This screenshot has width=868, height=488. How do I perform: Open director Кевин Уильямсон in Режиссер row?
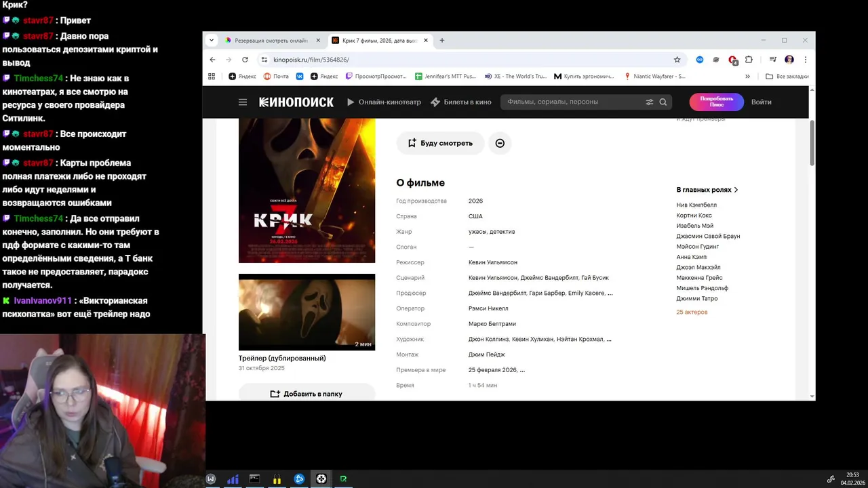tap(492, 262)
